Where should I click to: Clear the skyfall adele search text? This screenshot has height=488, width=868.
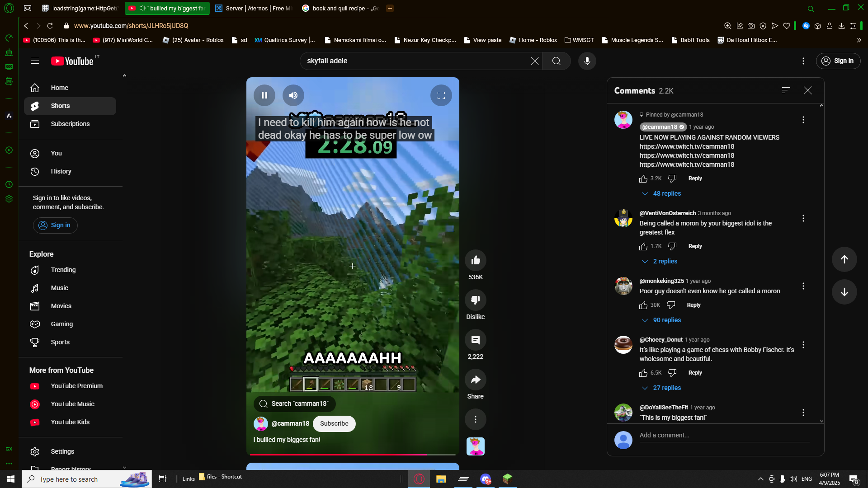(535, 61)
